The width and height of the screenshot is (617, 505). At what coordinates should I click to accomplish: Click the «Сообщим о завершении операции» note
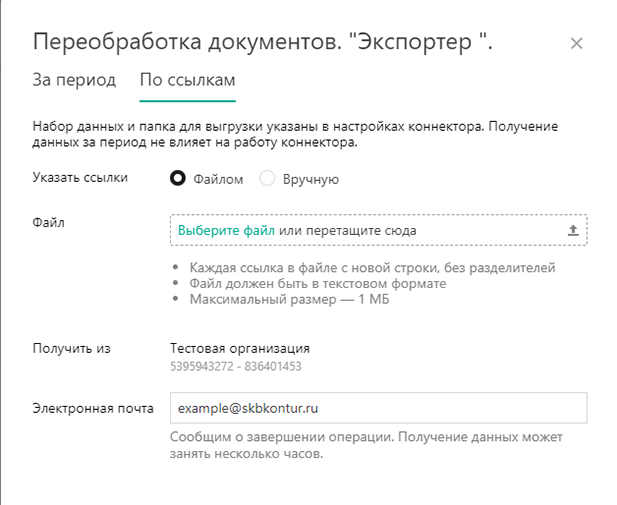tap(282, 437)
